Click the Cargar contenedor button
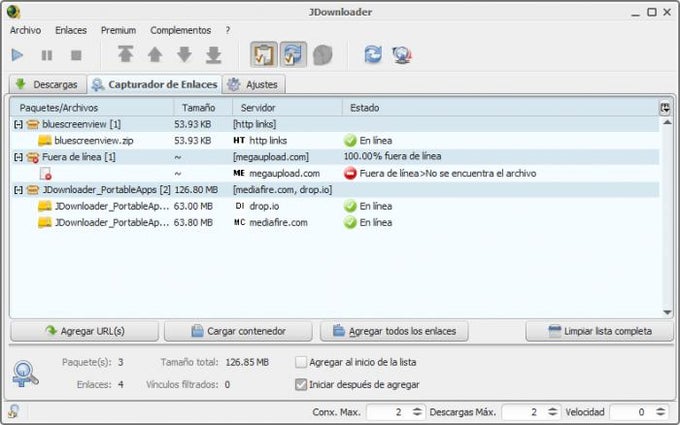This screenshot has width=680, height=425. click(238, 331)
